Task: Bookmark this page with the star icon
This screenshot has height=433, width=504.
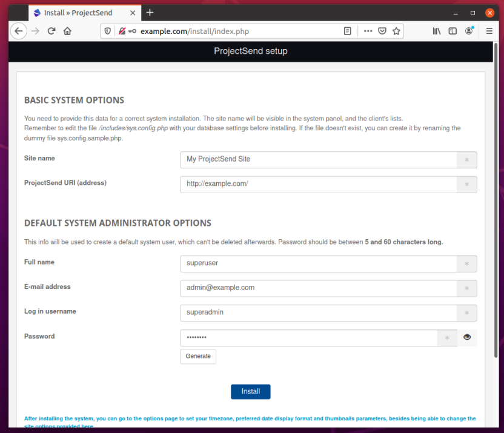Action: 396,31
